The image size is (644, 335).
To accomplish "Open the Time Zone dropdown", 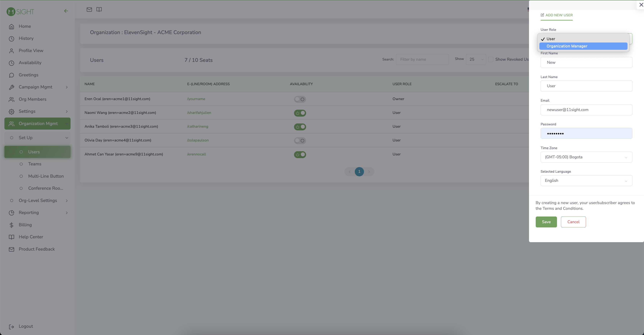I will 586,157.
